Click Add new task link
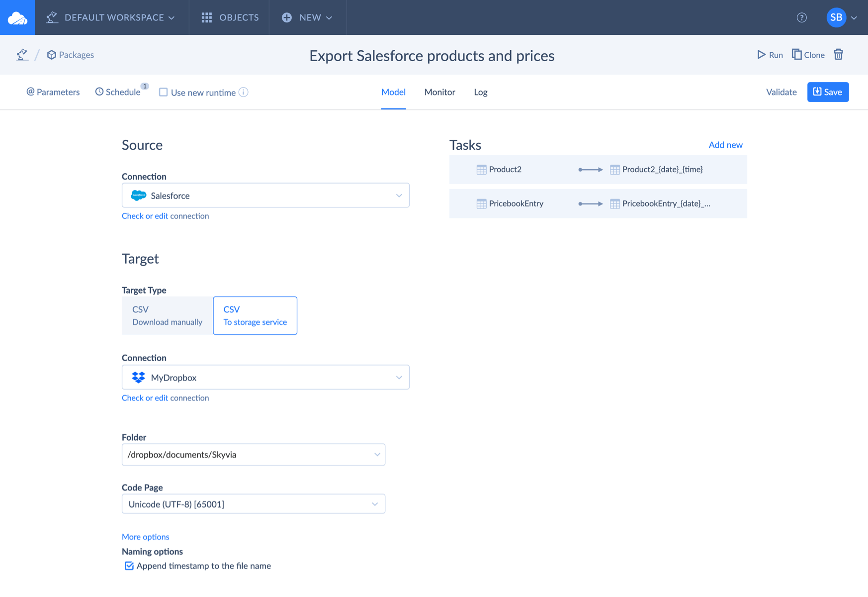868x597 pixels. [x=725, y=145]
